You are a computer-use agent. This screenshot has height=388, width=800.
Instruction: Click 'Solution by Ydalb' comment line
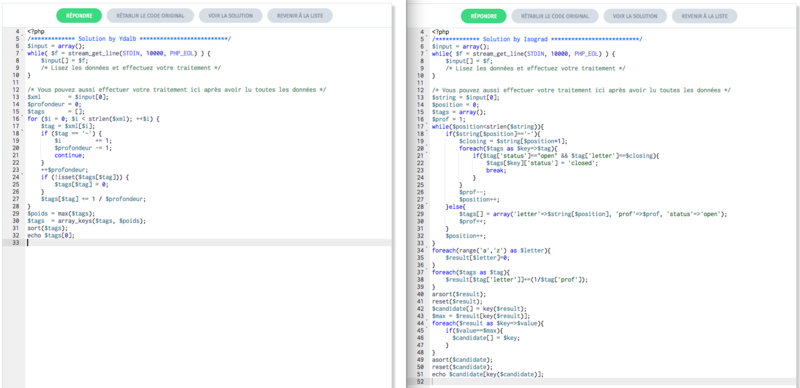[x=129, y=38]
